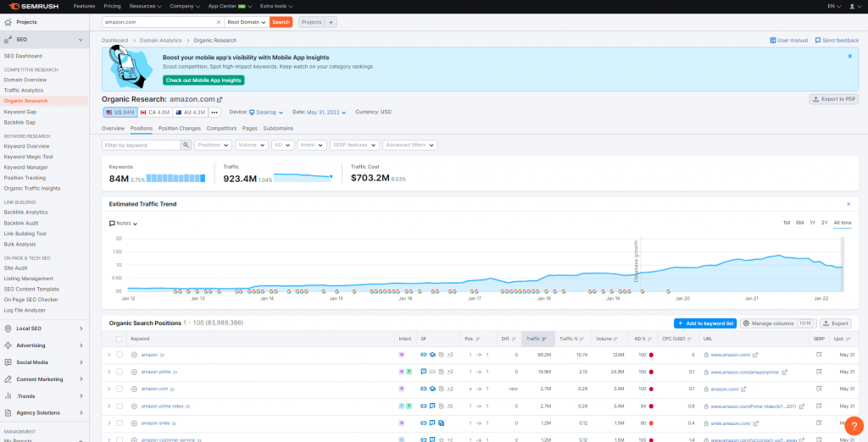868x442 pixels.
Task: Click the +3 SERP features badge in amazon row
Action: coord(450,355)
